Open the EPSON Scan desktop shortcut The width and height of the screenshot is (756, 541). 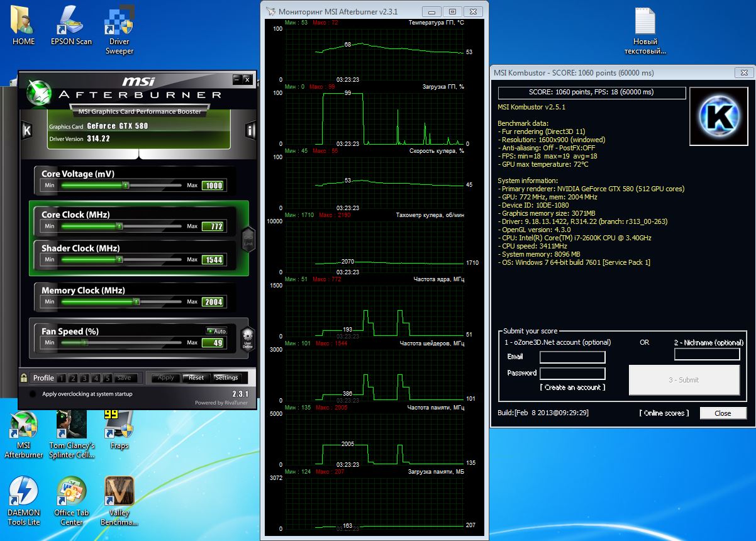[x=72, y=25]
